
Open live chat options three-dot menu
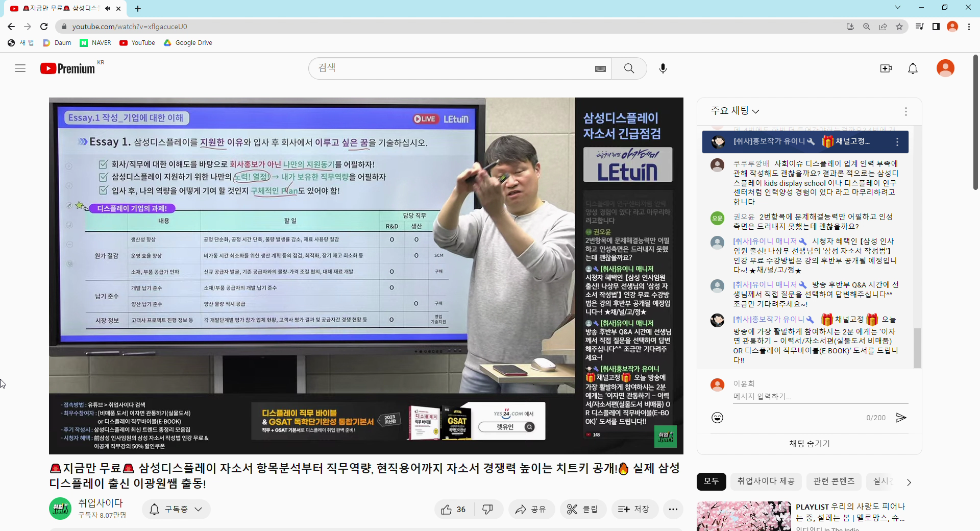(906, 111)
